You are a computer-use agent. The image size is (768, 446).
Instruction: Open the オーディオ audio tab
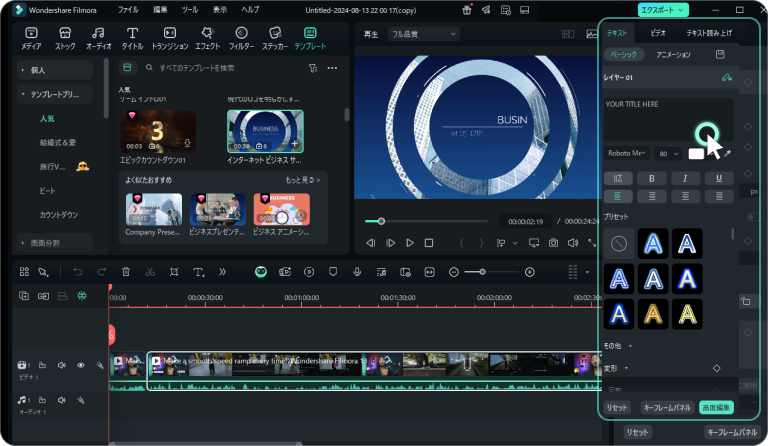[x=98, y=38]
